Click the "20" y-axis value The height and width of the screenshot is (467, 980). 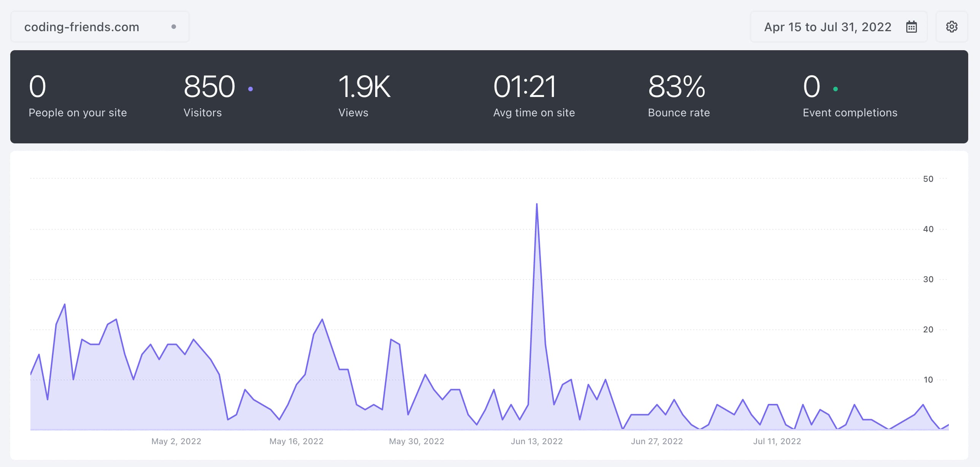928,330
